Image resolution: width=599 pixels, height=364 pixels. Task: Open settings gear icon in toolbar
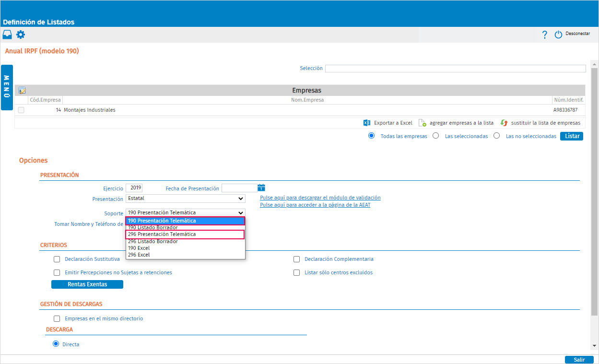click(x=21, y=35)
